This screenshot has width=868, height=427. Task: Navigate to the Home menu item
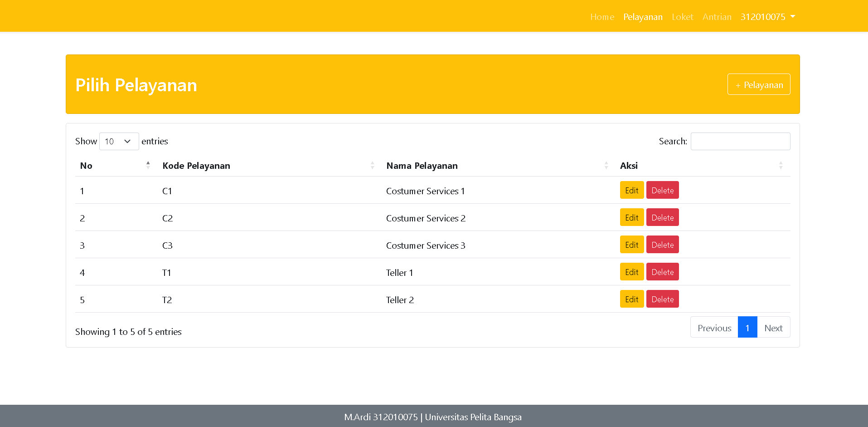tap(602, 17)
